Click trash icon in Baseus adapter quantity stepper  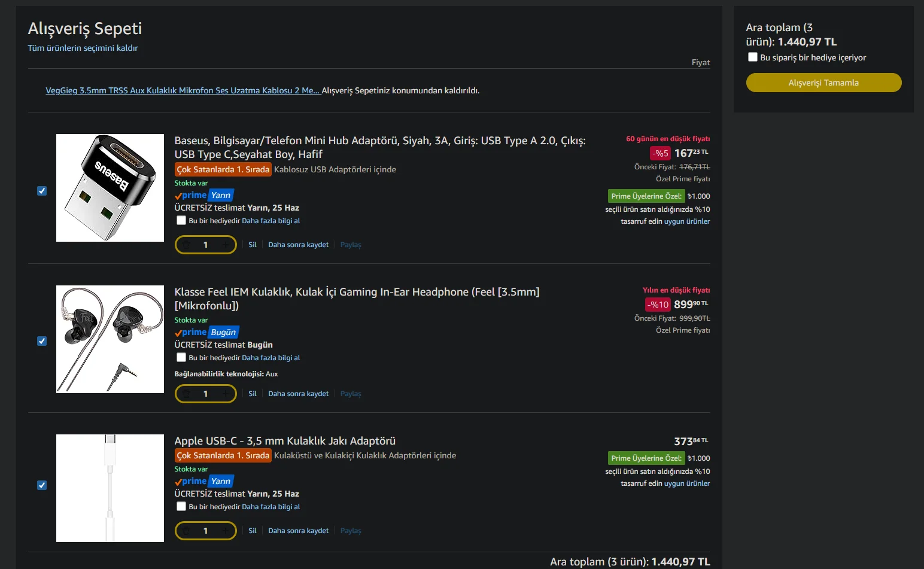click(x=187, y=245)
